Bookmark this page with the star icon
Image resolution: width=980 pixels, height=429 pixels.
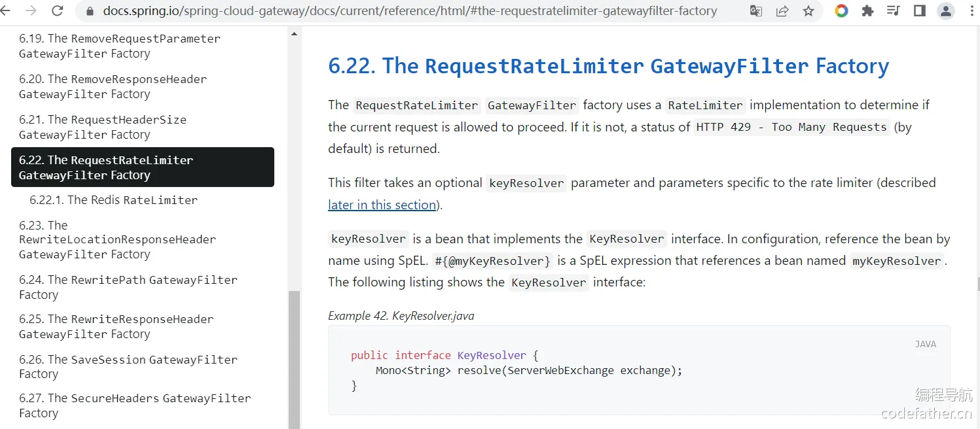point(808,11)
